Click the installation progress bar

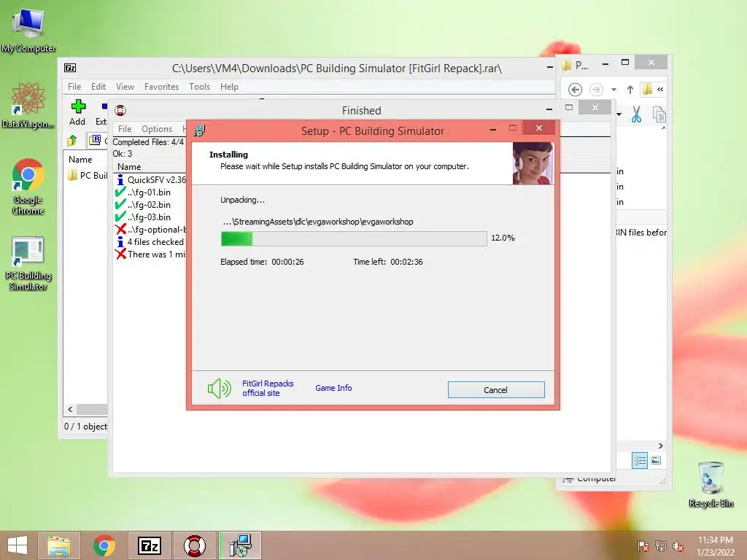click(x=354, y=238)
